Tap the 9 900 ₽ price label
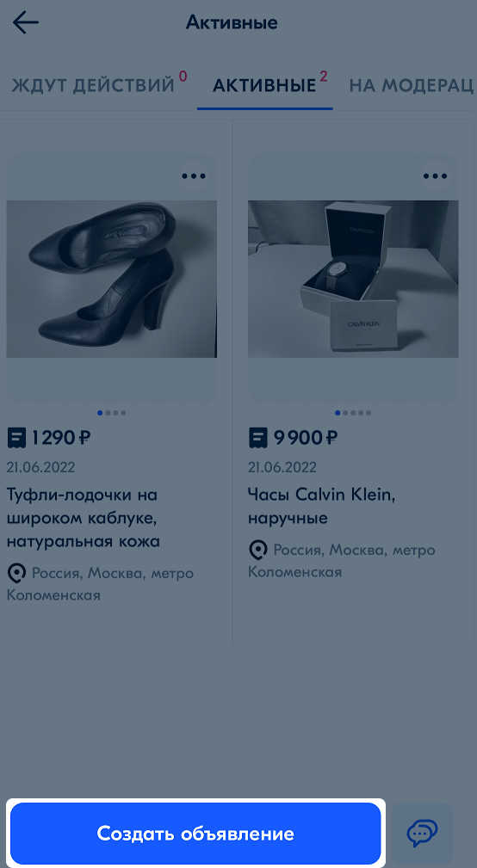This screenshot has height=868, width=477. [x=306, y=438]
